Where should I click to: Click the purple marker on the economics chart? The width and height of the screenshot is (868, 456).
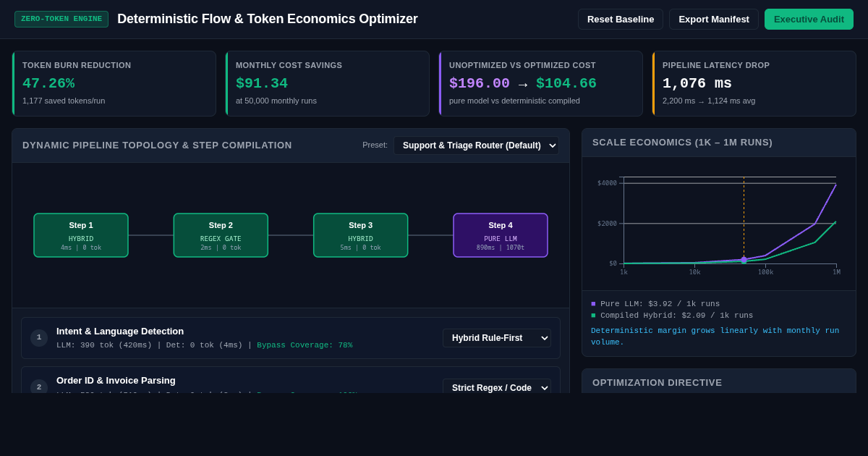(744, 259)
